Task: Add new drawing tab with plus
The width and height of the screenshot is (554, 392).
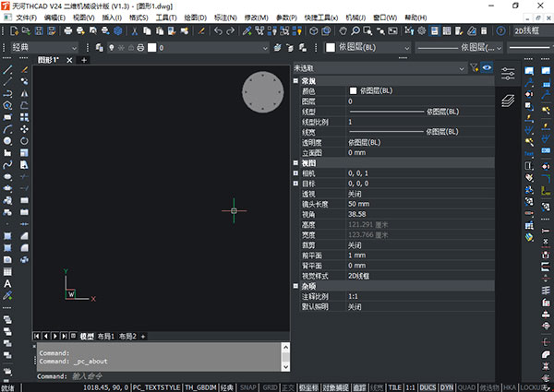Action: pos(83,60)
